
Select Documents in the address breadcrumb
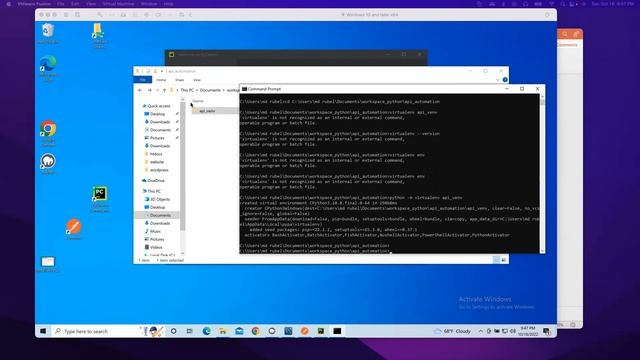click(210, 90)
